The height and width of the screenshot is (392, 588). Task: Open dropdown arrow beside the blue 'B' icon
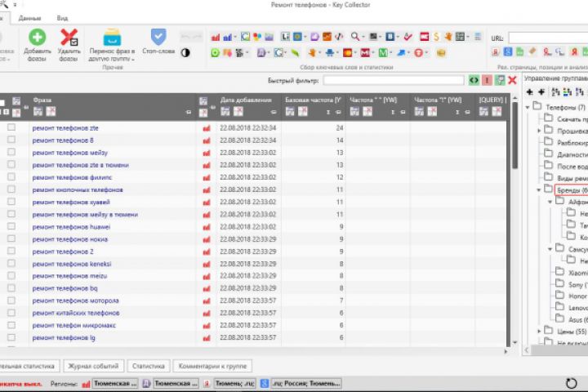coord(398,37)
